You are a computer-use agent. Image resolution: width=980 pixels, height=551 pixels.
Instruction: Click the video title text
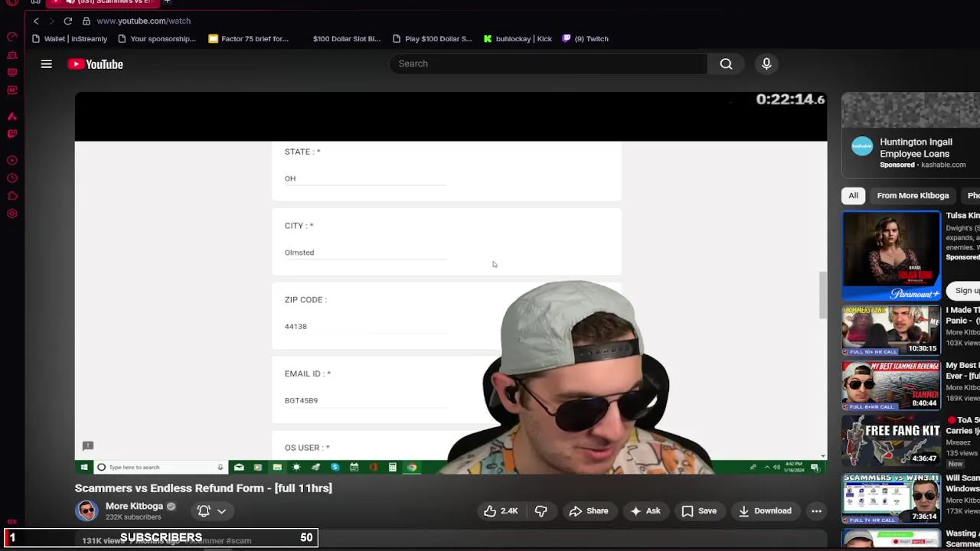point(204,488)
